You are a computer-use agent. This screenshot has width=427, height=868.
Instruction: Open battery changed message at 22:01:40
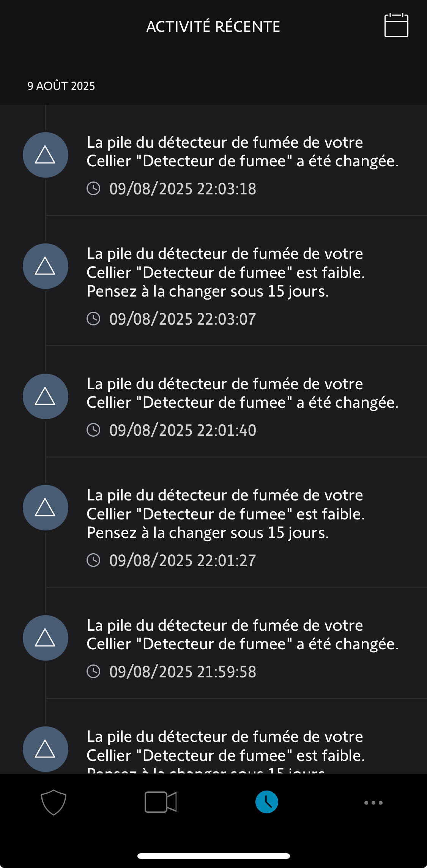(242, 393)
